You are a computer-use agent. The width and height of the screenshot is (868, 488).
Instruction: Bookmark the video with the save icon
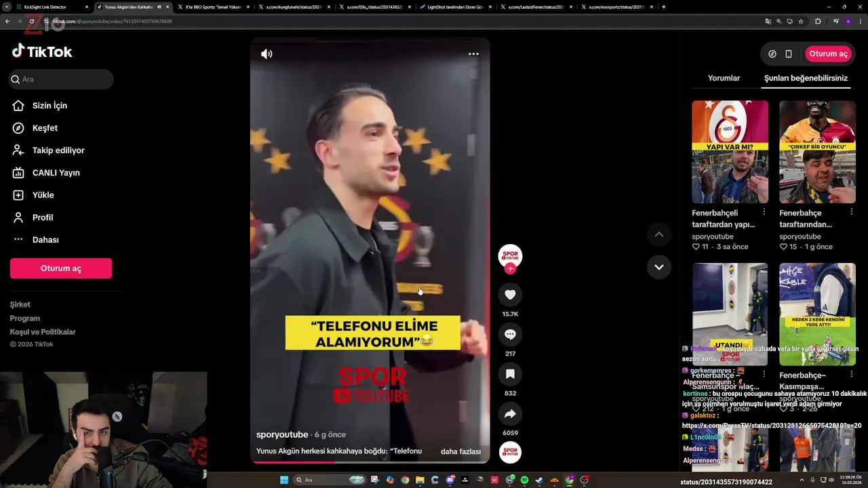(x=510, y=373)
